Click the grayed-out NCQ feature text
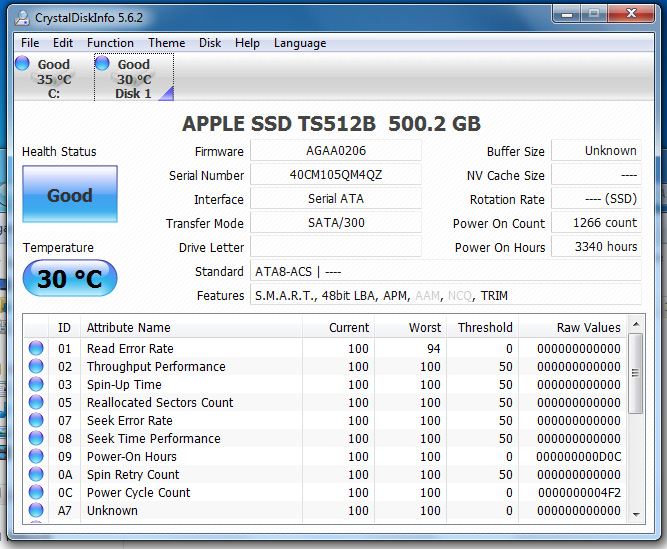The width and height of the screenshot is (667, 549). pos(460,296)
